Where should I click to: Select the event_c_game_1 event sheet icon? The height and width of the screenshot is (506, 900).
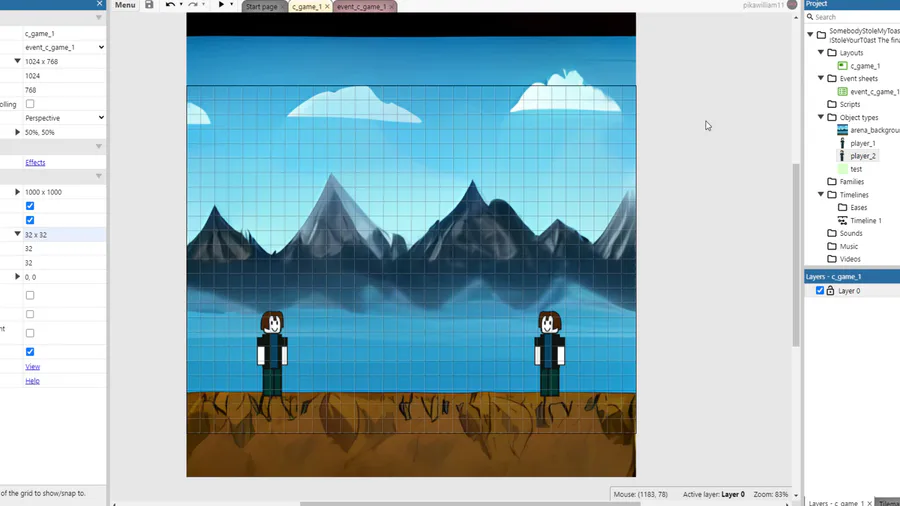[x=843, y=92]
